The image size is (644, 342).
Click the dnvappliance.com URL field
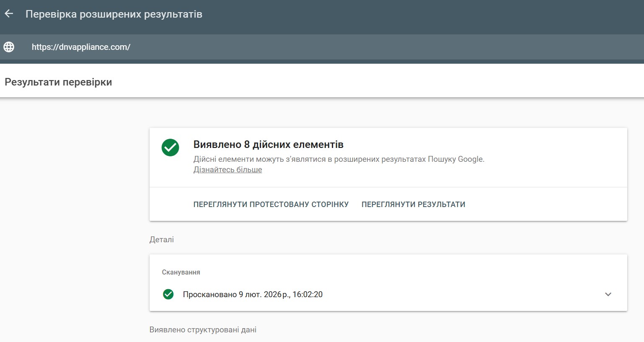pos(81,47)
